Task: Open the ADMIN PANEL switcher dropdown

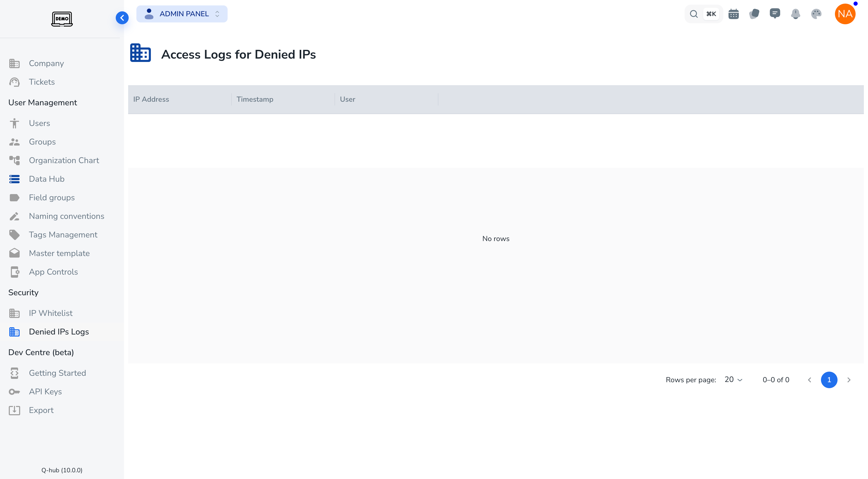Action: point(182,14)
